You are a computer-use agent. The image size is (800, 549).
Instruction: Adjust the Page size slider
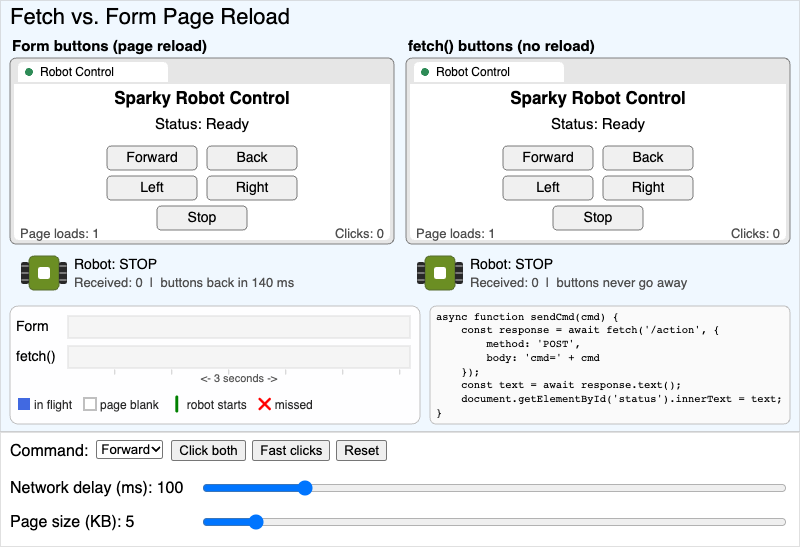494,522
